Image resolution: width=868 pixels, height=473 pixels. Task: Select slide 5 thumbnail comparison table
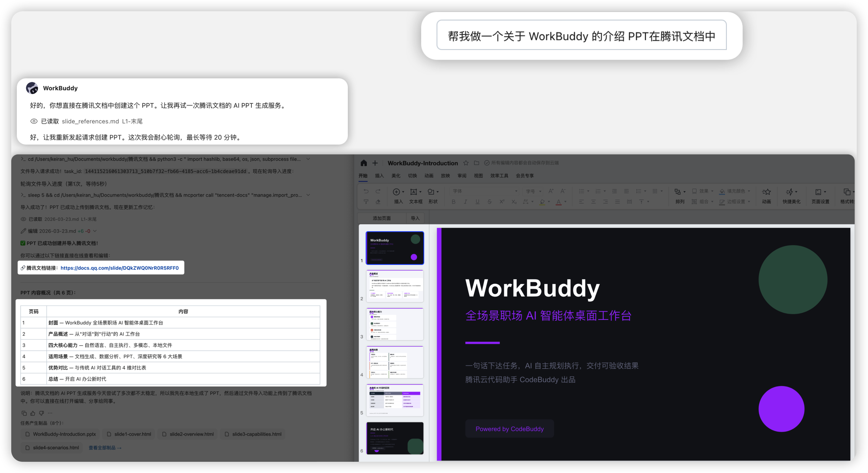(395, 400)
